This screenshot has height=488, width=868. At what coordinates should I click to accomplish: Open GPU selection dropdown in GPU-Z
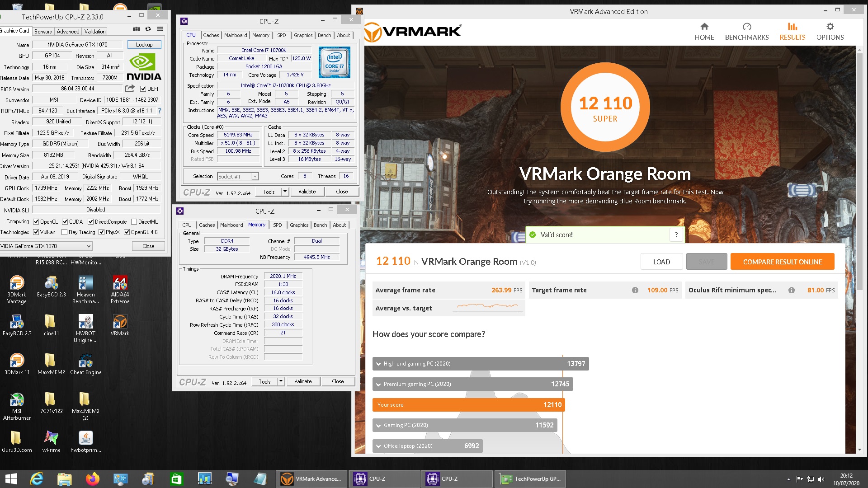coord(46,246)
